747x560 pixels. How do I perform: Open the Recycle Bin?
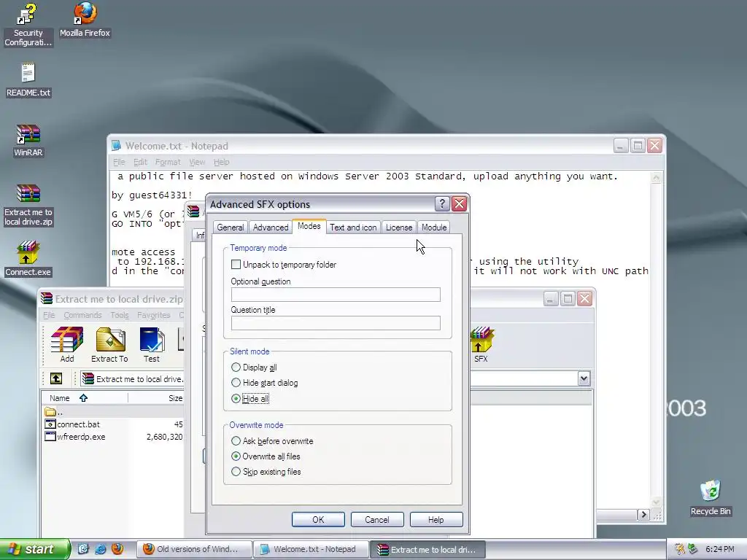[x=711, y=497]
